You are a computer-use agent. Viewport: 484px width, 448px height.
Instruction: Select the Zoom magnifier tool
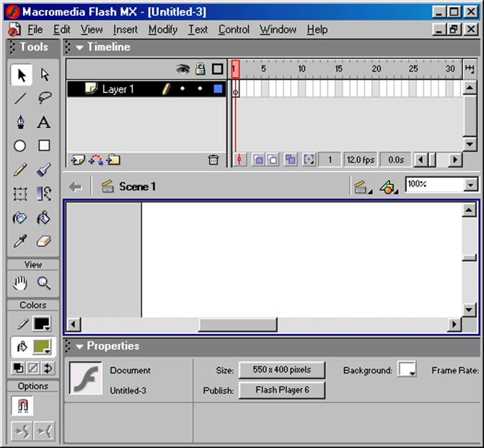tap(44, 283)
